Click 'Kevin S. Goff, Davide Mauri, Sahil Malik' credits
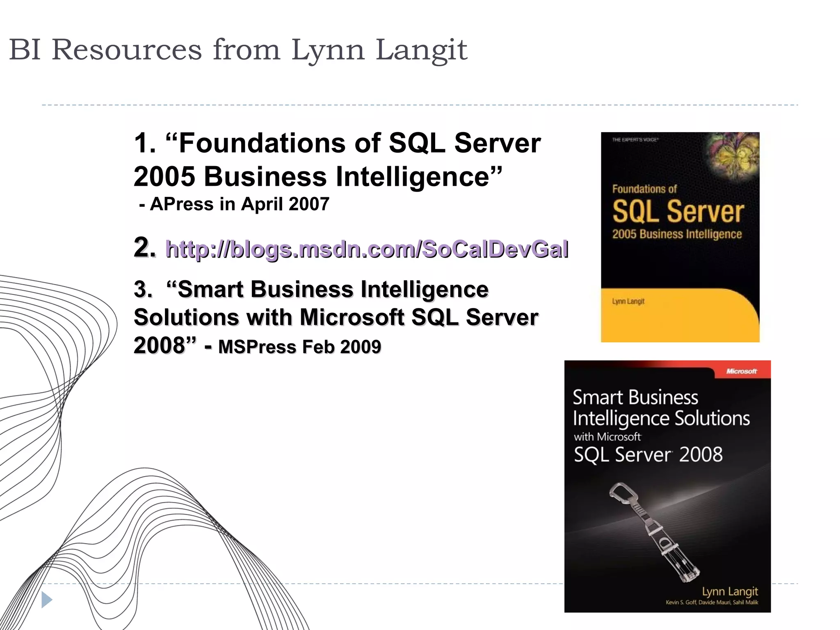This screenshot has height=630, width=840. click(x=712, y=602)
